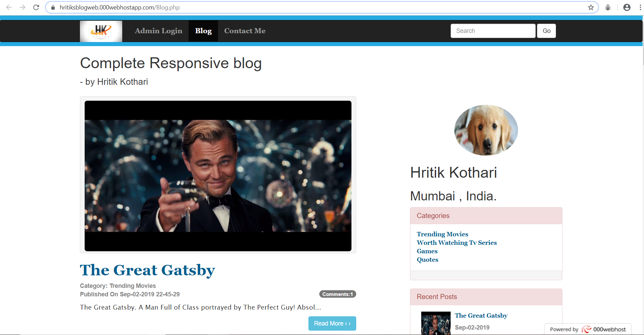Click the browser forward arrow
This screenshot has height=335, width=644.
[22, 7]
